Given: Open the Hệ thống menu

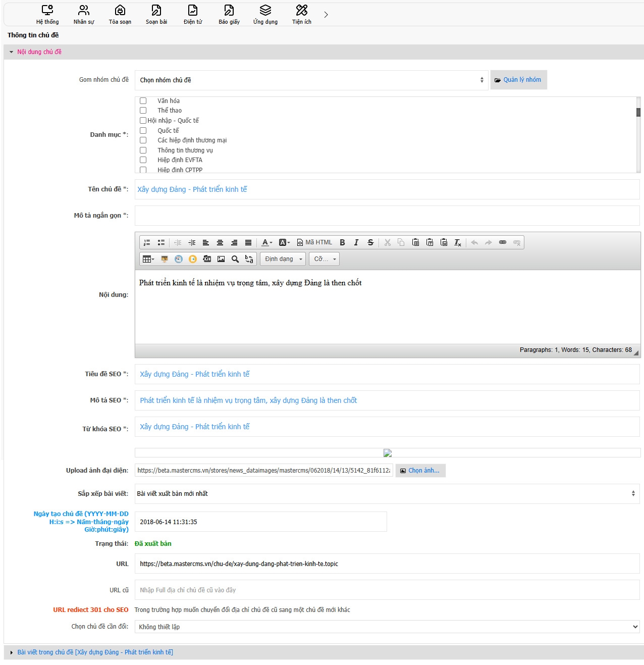Looking at the screenshot, I should 47,15.
